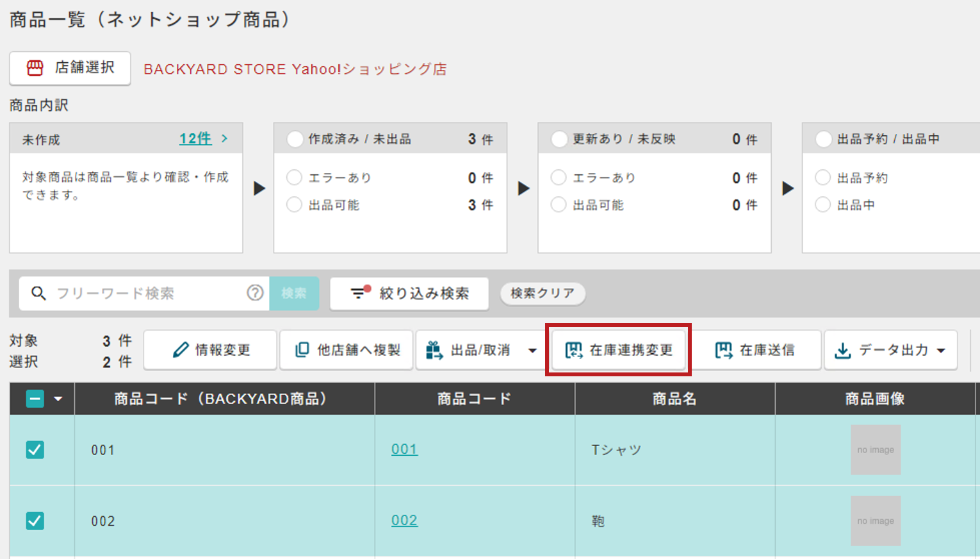This screenshot has height=559, width=980.
Task: Click the 商品名 column header
Action: [x=674, y=399]
